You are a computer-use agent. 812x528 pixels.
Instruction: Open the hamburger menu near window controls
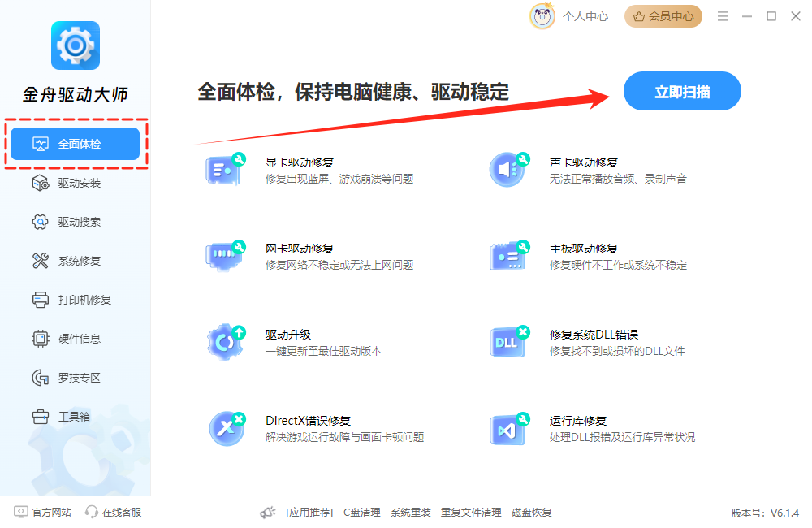pyautogui.click(x=721, y=15)
